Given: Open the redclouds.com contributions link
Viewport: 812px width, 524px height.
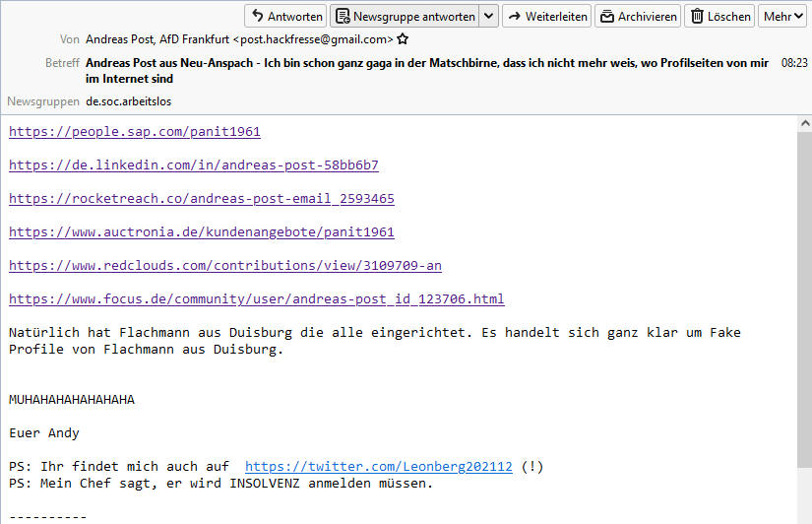Looking at the screenshot, I should click(225, 265).
